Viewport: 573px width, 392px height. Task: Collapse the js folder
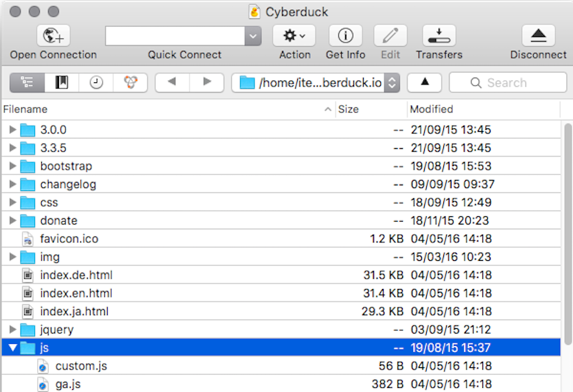[x=12, y=348]
